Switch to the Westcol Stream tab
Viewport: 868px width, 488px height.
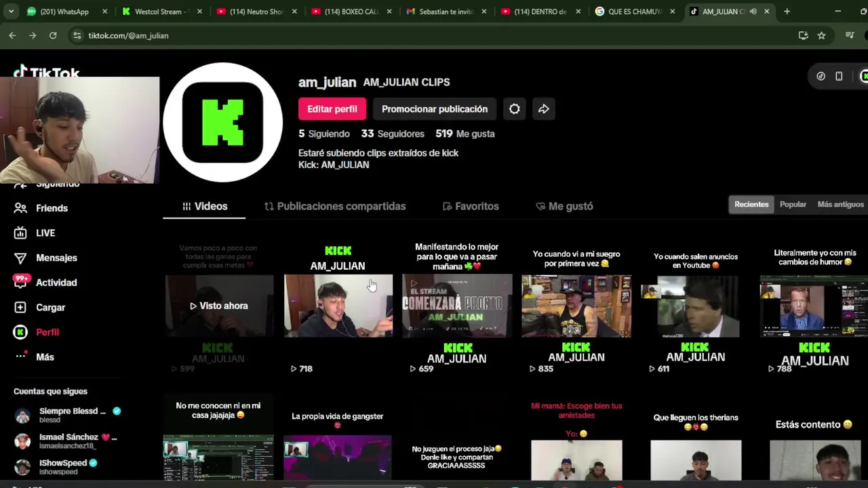pos(162,12)
